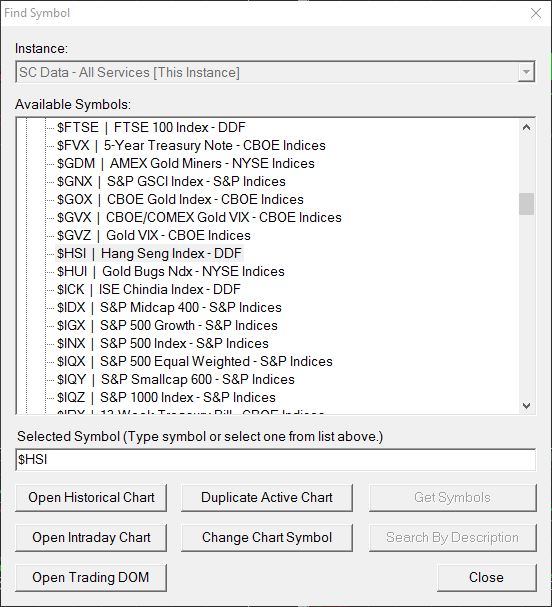
Task: Select $GVX CBOE/COMEX Gold VIX row
Action: 199,218
